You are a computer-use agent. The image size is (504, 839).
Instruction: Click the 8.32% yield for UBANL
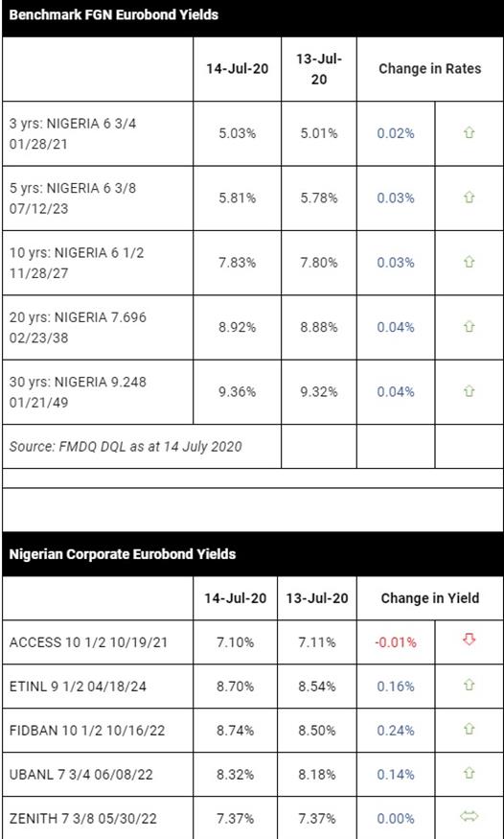(x=235, y=774)
